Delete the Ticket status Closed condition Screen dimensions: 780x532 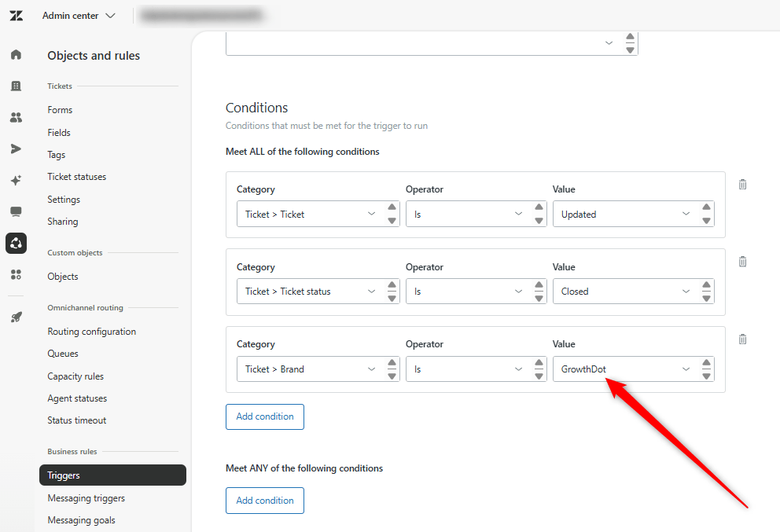point(743,262)
